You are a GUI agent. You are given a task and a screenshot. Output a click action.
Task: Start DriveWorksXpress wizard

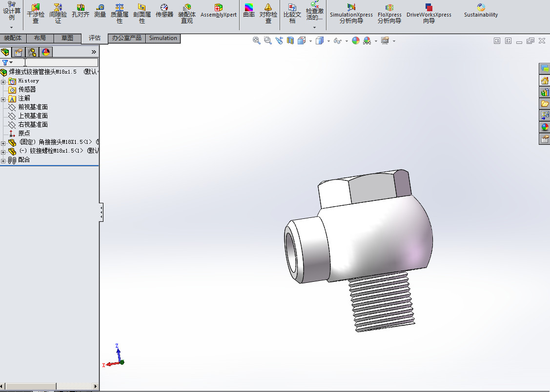point(428,13)
